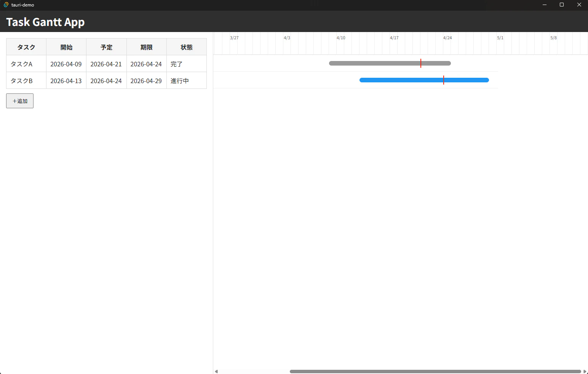This screenshot has height=374, width=588.
Task: Click planned date 2026-04-24 in タスクB row
Action: 106,80
